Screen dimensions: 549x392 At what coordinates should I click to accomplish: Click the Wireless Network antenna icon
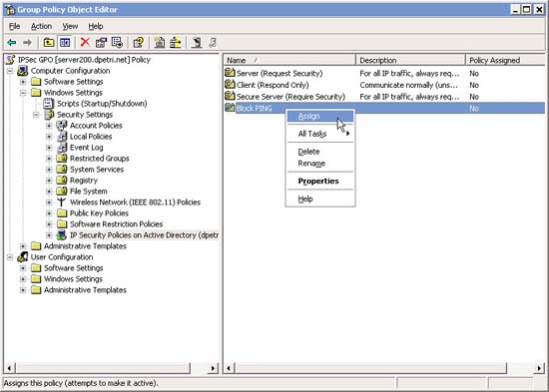coord(61,201)
